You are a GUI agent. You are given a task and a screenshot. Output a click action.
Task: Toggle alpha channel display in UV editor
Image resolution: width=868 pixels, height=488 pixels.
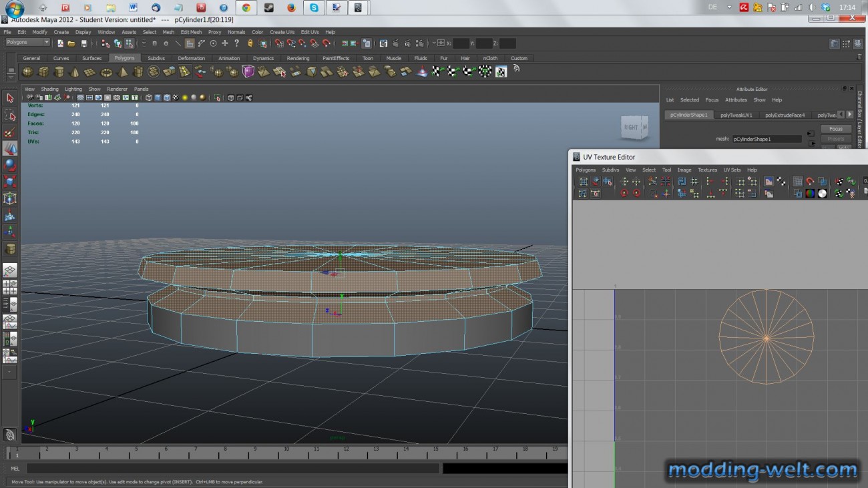tap(822, 193)
